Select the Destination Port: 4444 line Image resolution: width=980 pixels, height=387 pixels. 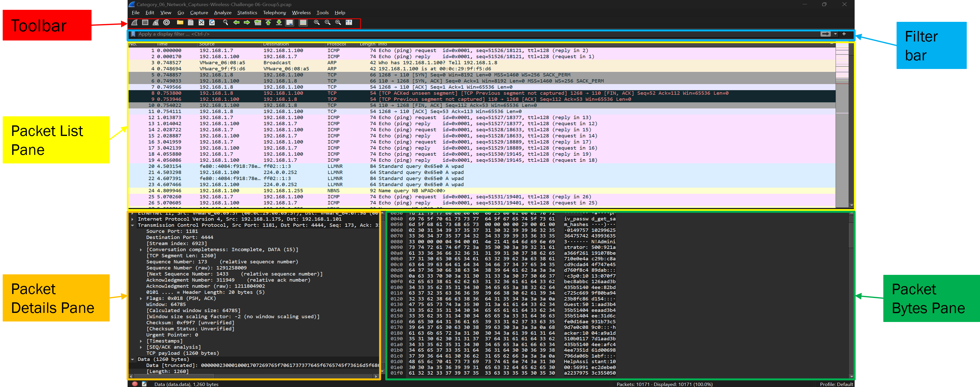[x=180, y=238]
